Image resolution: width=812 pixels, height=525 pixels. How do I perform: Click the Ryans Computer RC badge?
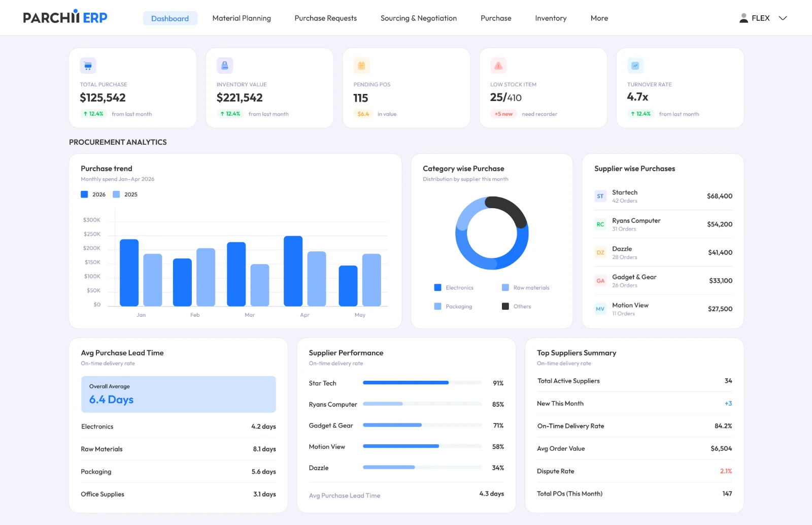pos(600,224)
